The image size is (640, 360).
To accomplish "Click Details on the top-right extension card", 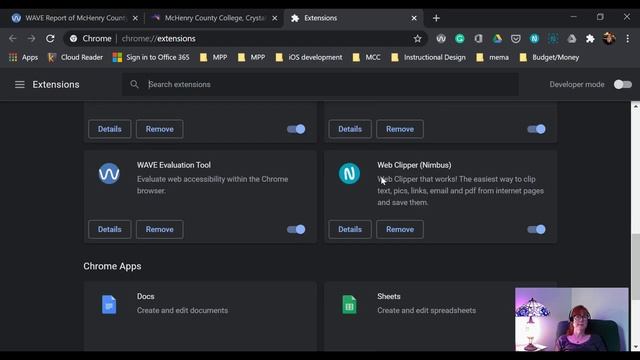I will 350,129.
